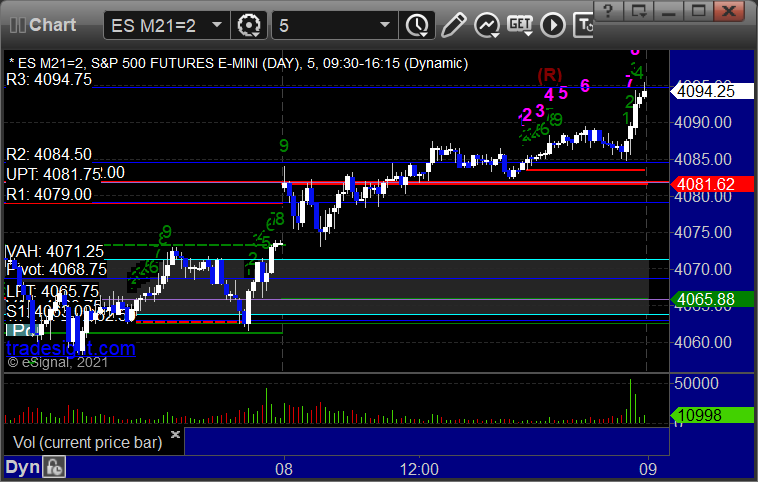The image size is (758, 482).
Task: Click the red (R) marker above the candles
Action: coord(550,75)
